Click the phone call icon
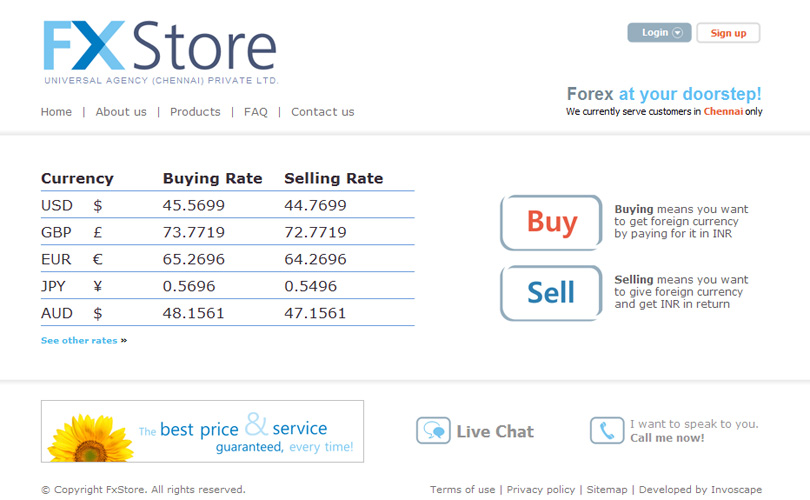This screenshot has width=810, height=500. coord(606,431)
